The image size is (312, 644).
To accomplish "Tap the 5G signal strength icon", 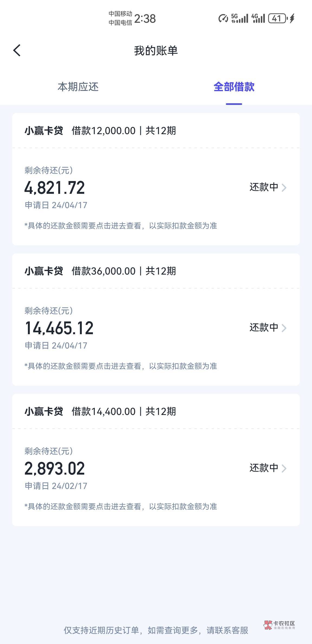I will (240, 18).
